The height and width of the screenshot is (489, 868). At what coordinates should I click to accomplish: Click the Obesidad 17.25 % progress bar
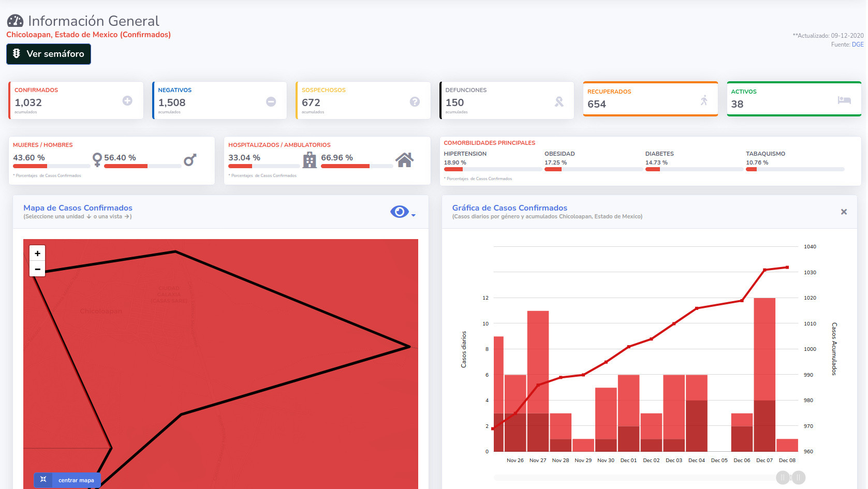[593, 169]
